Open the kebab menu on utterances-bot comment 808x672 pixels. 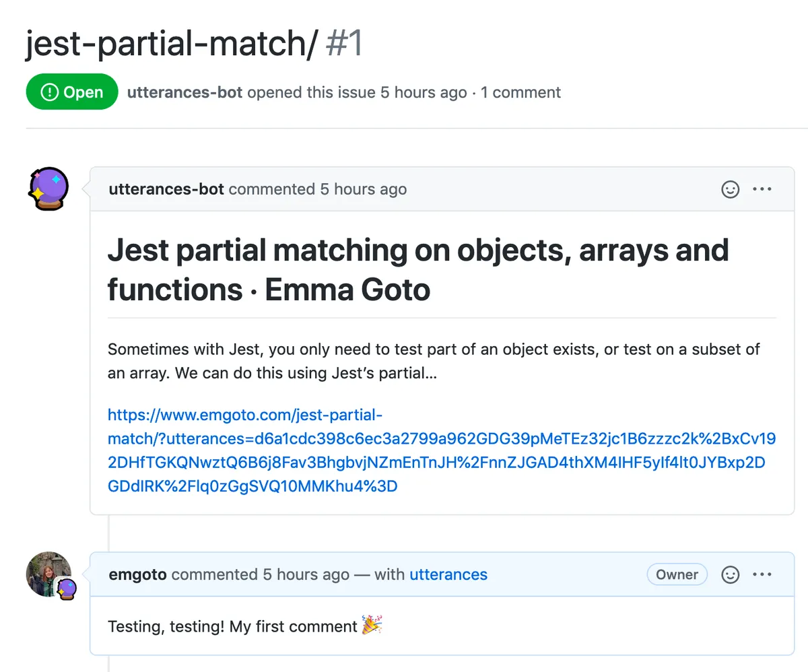click(x=762, y=189)
